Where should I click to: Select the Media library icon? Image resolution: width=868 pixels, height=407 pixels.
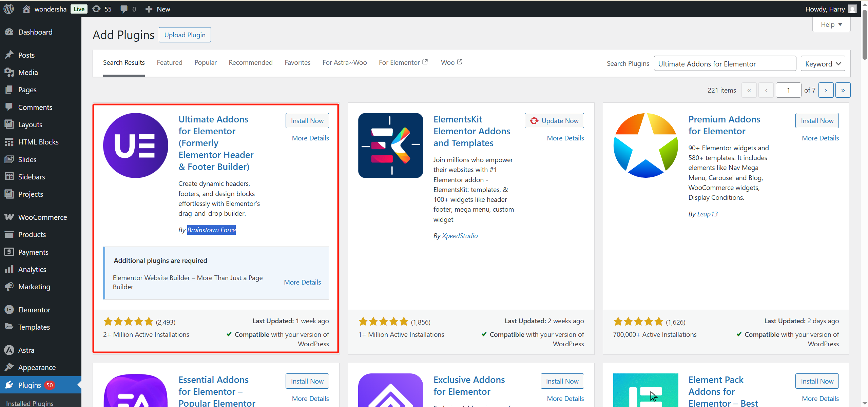pyautogui.click(x=9, y=72)
